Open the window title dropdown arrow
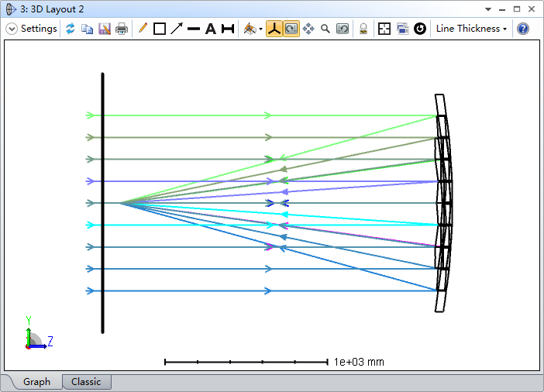This screenshot has height=392, width=544. click(x=487, y=9)
